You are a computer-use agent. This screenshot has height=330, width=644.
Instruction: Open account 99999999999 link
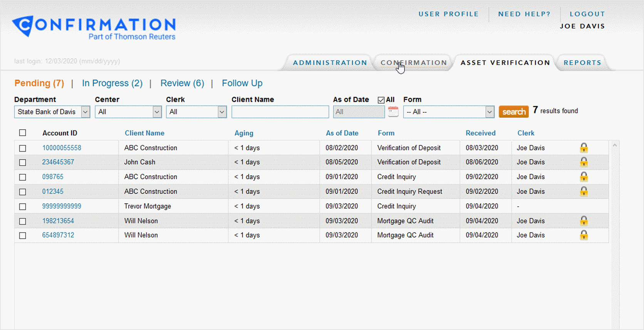point(62,206)
